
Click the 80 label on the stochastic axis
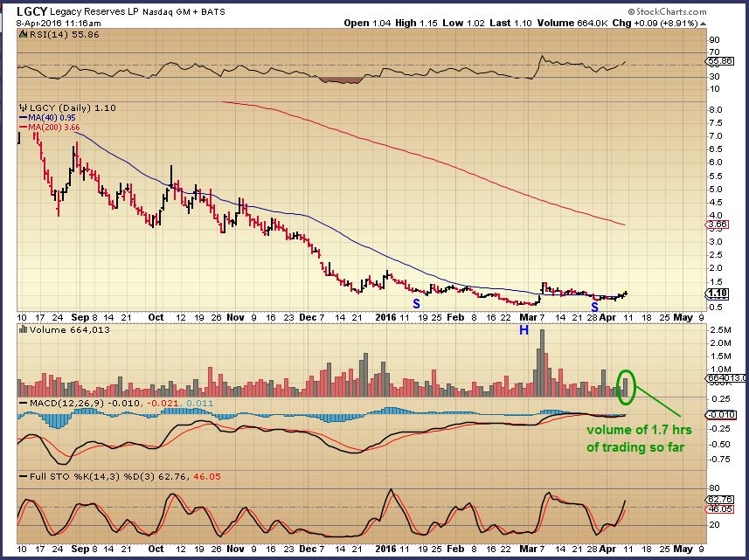tap(715, 487)
